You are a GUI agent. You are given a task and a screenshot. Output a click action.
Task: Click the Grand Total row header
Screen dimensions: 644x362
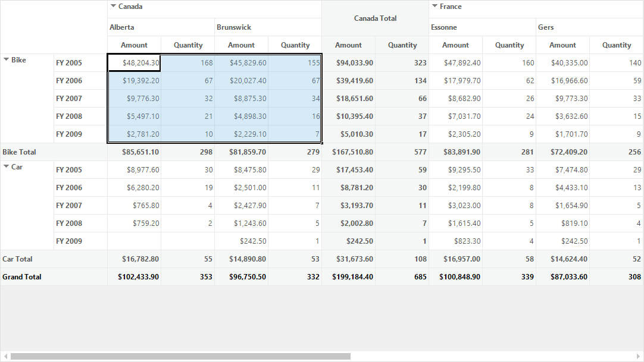click(54, 277)
